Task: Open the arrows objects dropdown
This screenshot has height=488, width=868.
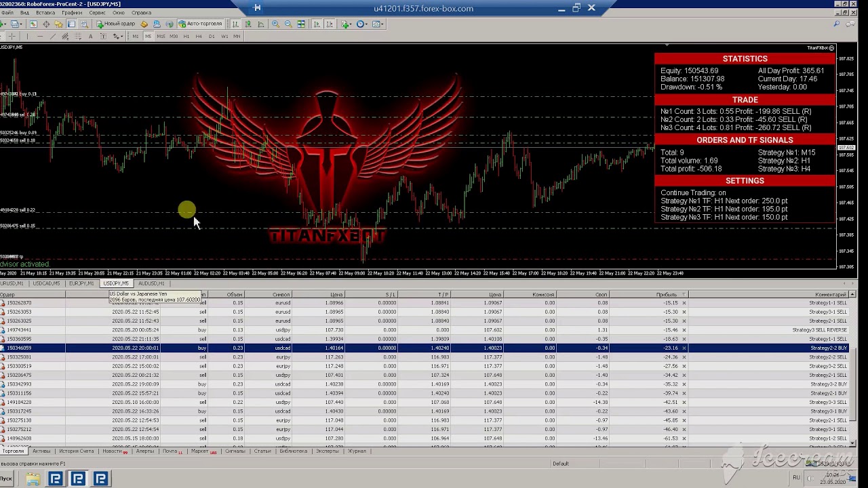Action: pos(118,37)
